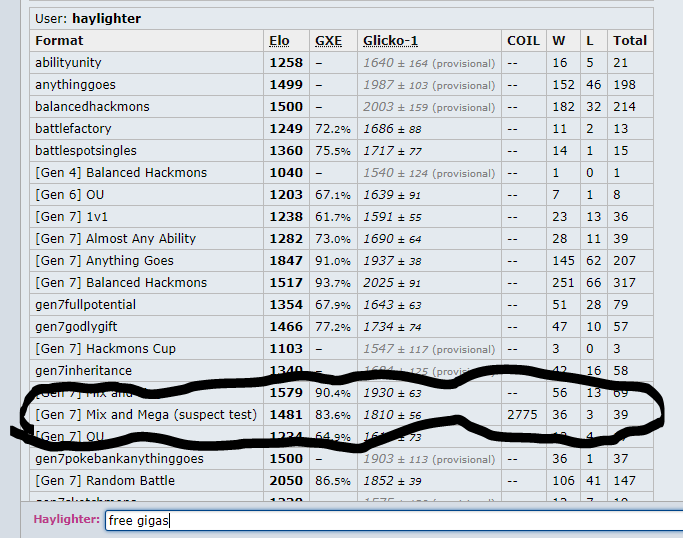Image resolution: width=683 pixels, height=538 pixels.
Task: Click the 2775 COIL value
Action: pyautogui.click(x=522, y=415)
